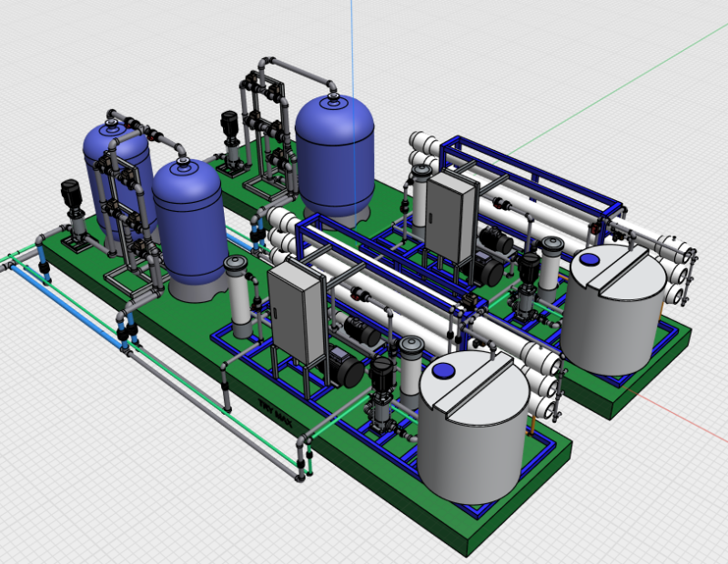Select the vertical pump beside front gray tank

(x=381, y=391)
